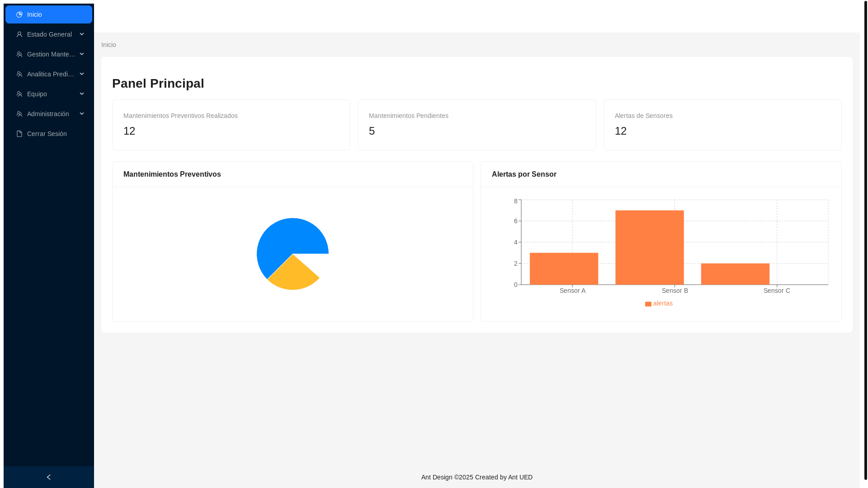Image resolution: width=868 pixels, height=488 pixels.
Task: Open the Estado General menu
Action: pyautogui.click(x=49, y=34)
